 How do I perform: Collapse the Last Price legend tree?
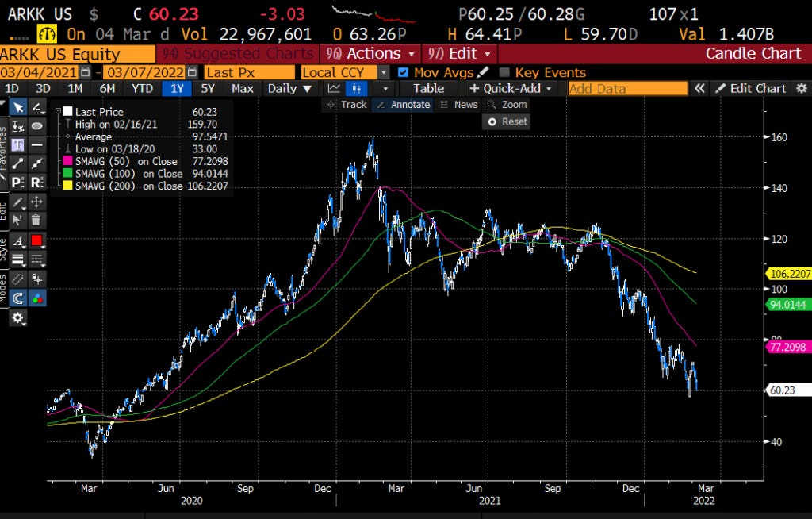point(58,111)
